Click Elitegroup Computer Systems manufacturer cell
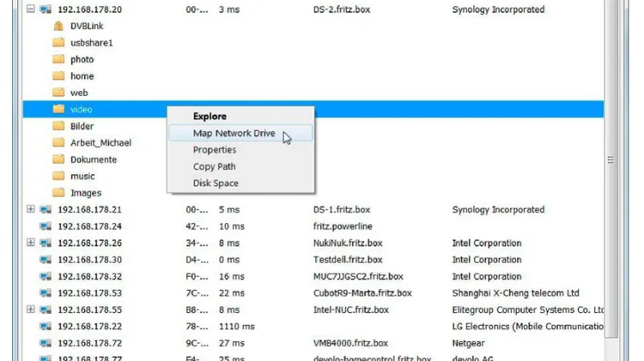This screenshot has width=644, height=361. (528, 310)
